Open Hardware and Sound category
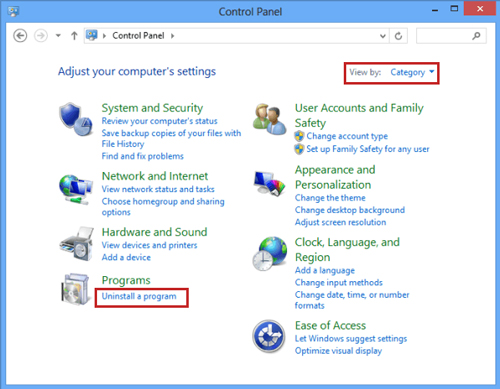Viewport: 500px width, 389px height. [155, 232]
